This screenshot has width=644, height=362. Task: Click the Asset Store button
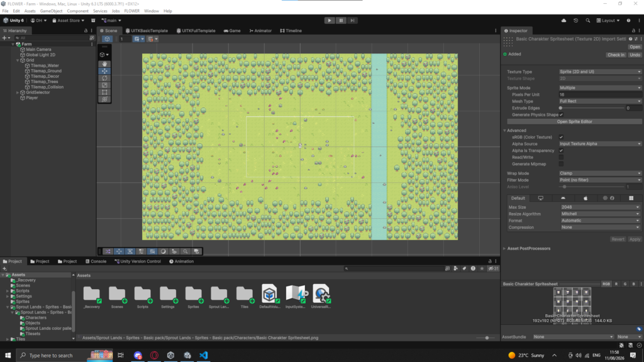[68, 21]
